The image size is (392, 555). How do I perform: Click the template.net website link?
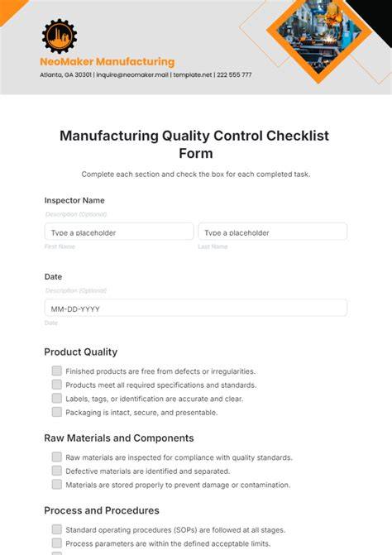pos(193,74)
